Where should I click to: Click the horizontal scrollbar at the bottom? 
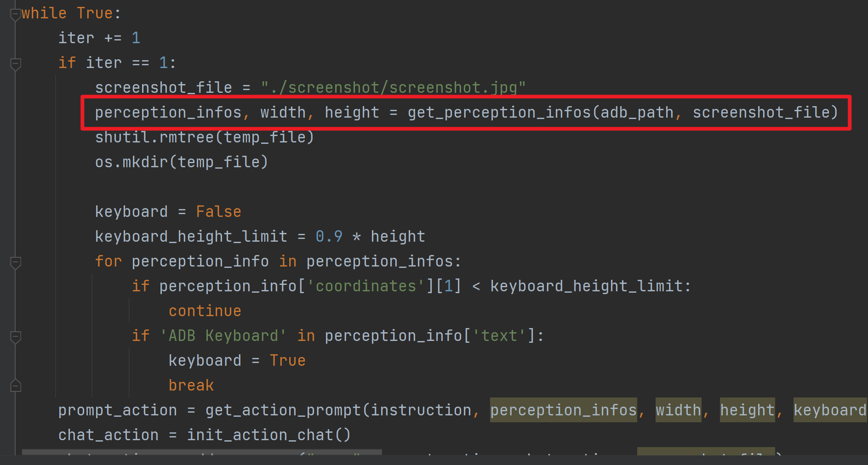202,453
